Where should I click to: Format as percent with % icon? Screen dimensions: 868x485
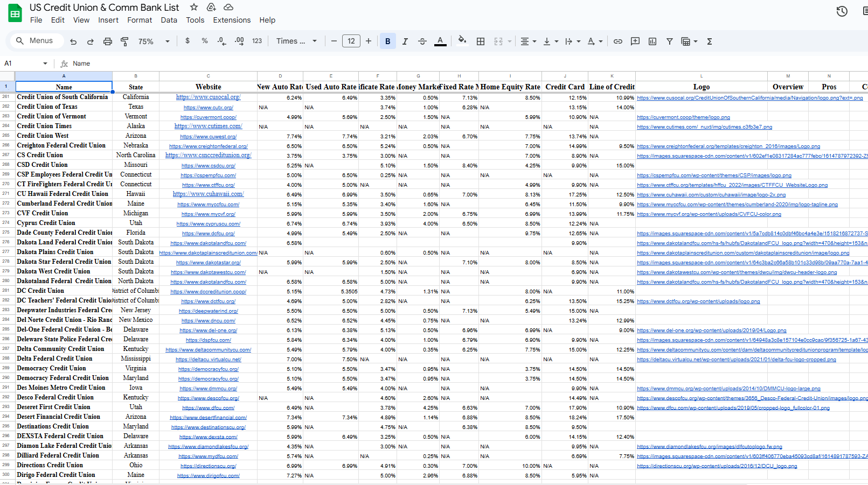tap(205, 41)
